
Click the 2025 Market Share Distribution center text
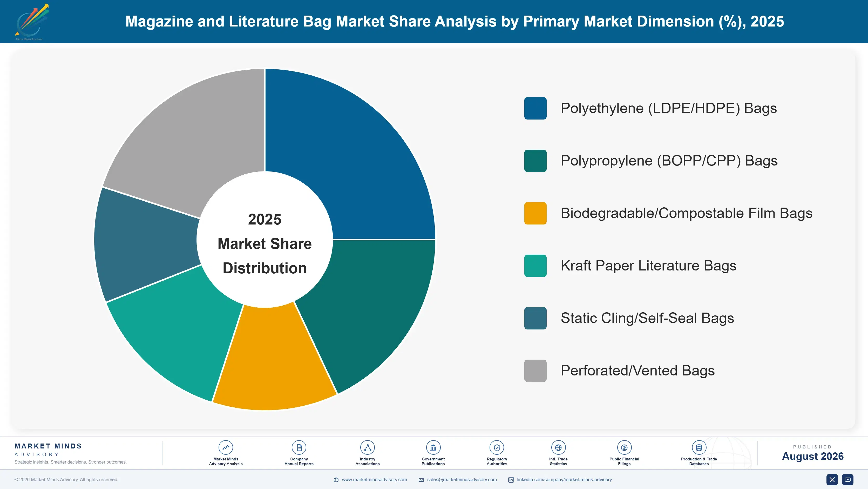pyautogui.click(x=265, y=243)
